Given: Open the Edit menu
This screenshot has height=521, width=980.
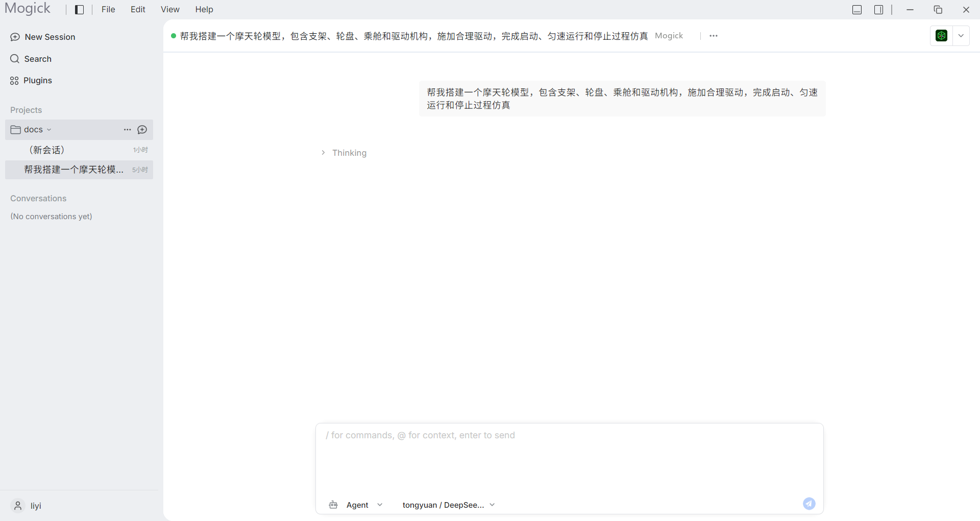Looking at the screenshot, I should click(x=138, y=10).
